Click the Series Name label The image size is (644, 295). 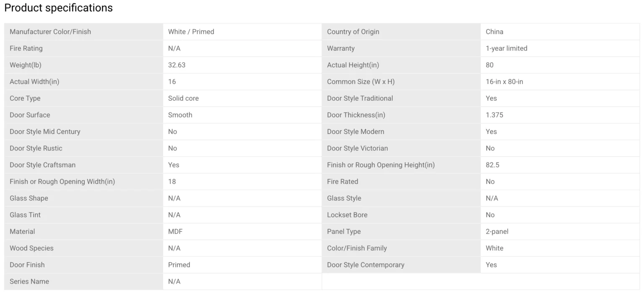(x=29, y=282)
